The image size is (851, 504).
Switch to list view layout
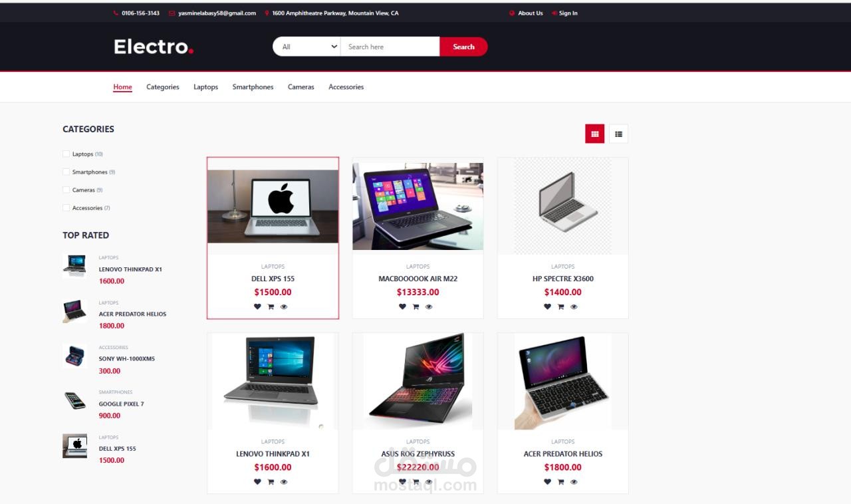(x=618, y=134)
